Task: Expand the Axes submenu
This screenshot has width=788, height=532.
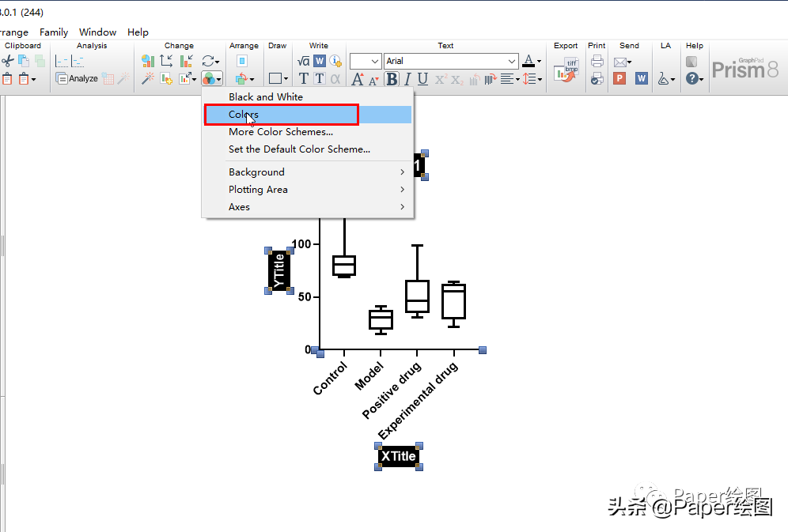Action: point(308,207)
